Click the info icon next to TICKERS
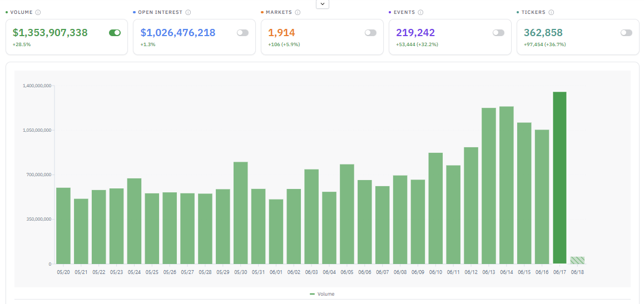 tap(551, 12)
